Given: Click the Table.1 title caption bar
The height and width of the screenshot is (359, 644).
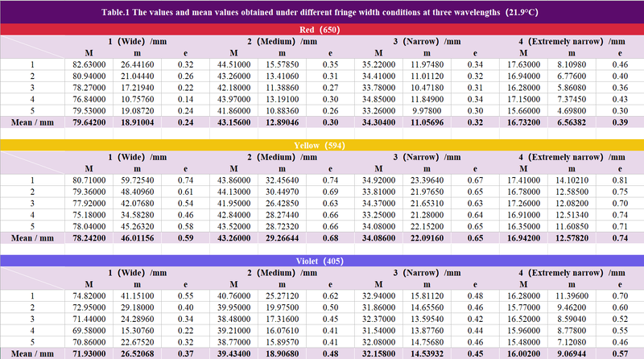Looking at the screenshot, I should tap(322, 13).
